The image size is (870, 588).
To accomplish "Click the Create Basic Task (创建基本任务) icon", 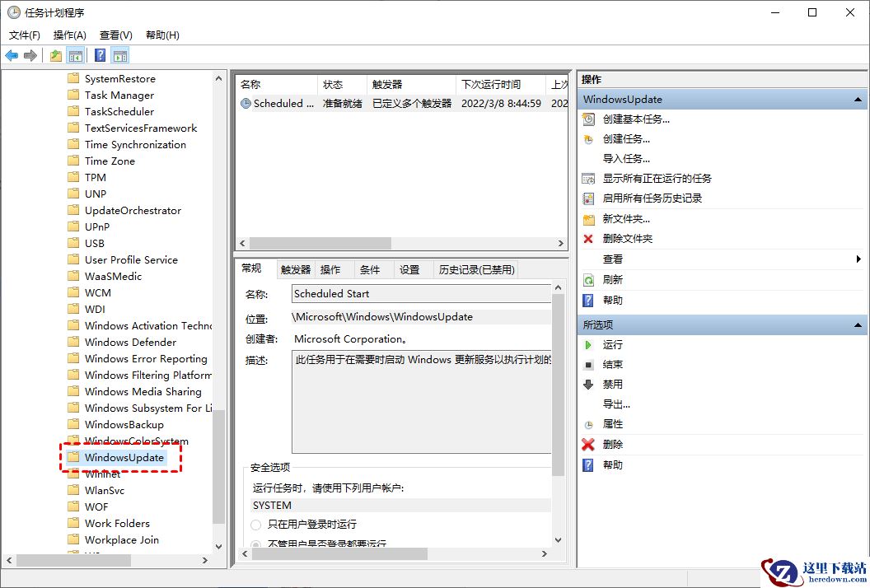I will (x=589, y=119).
